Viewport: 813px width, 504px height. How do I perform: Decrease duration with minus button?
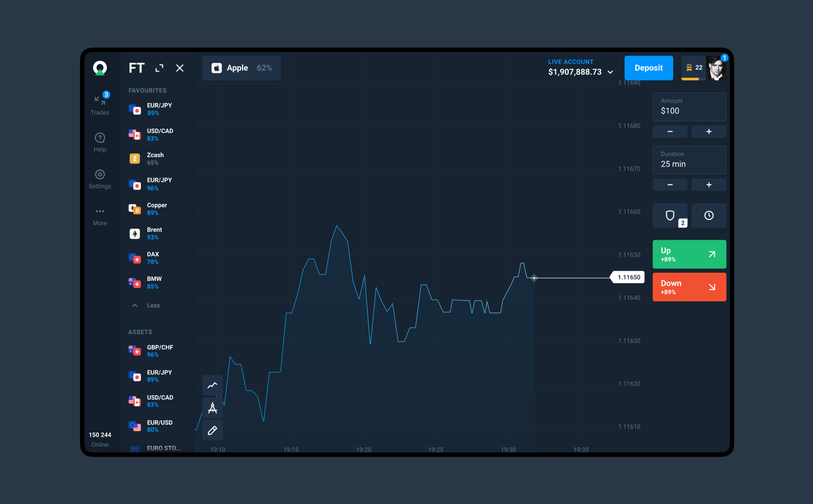670,185
